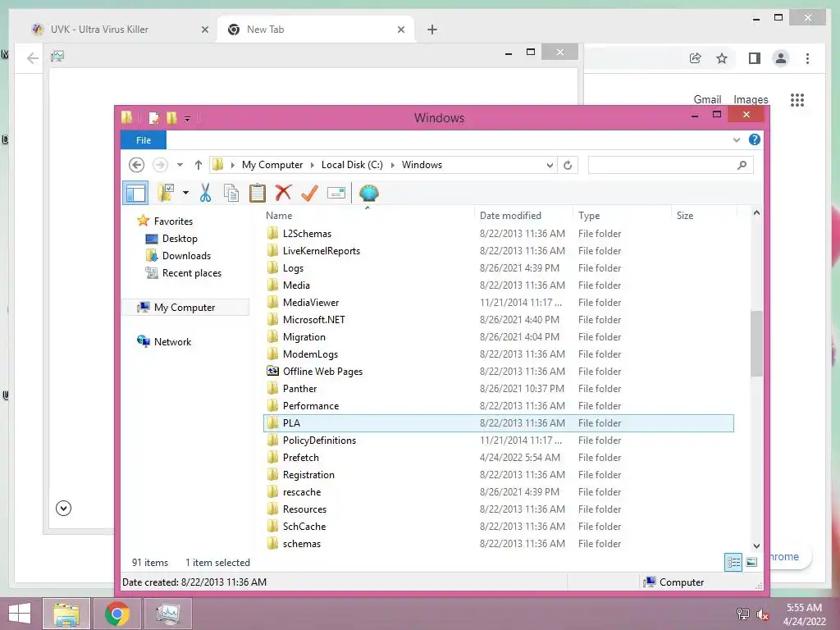Select Network in navigation pane
The height and width of the screenshot is (630, 840).
172,342
